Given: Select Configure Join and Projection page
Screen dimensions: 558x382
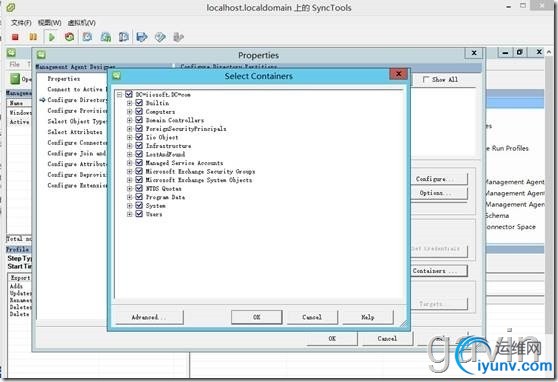Looking at the screenshot, I should coord(77,153).
